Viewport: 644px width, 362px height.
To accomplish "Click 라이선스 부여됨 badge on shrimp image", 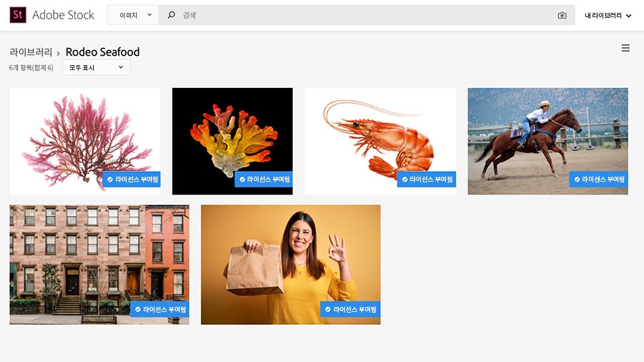I will [x=426, y=180].
